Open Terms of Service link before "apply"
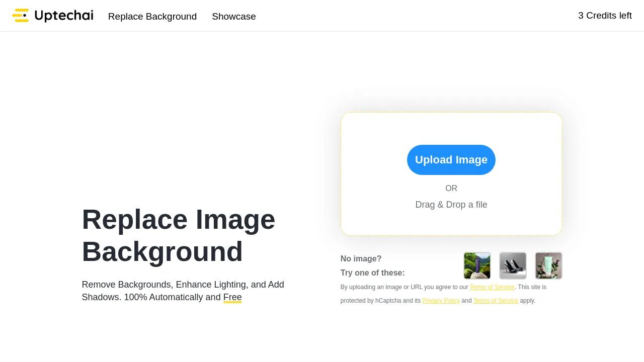This screenshot has height=362, width=644. pos(496,301)
